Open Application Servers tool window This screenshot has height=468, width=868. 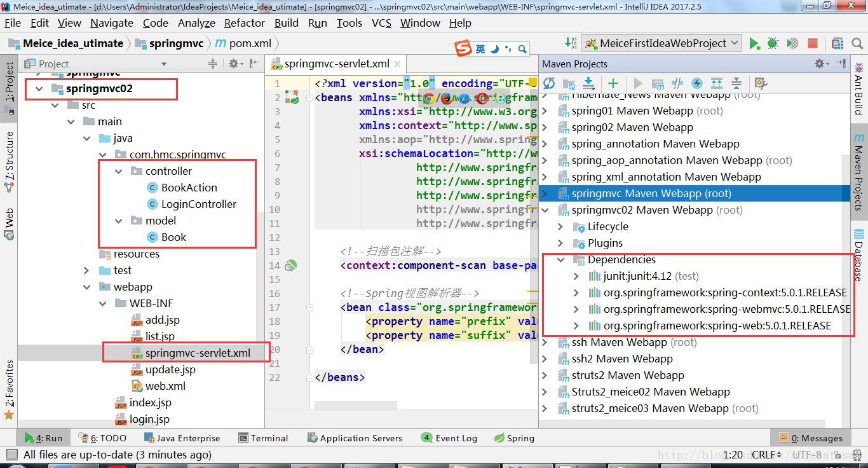point(355,438)
